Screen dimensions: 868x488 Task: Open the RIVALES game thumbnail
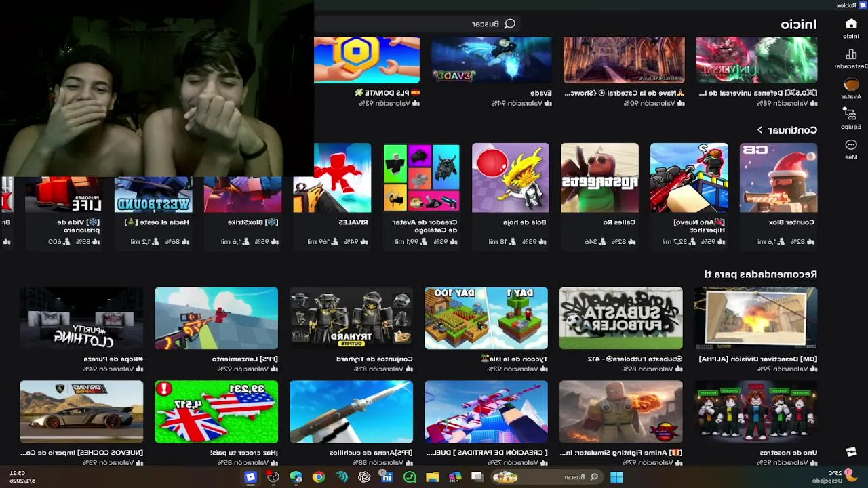[332, 178]
